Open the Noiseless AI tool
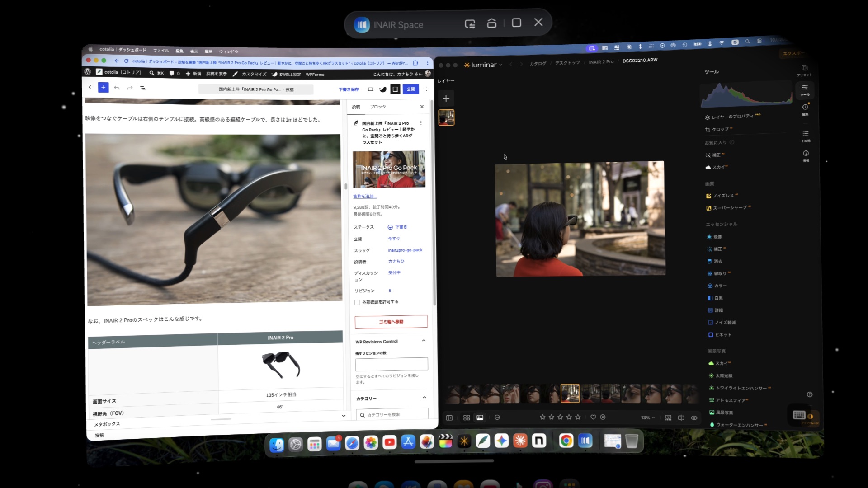This screenshot has width=868, height=488. (722, 196)
